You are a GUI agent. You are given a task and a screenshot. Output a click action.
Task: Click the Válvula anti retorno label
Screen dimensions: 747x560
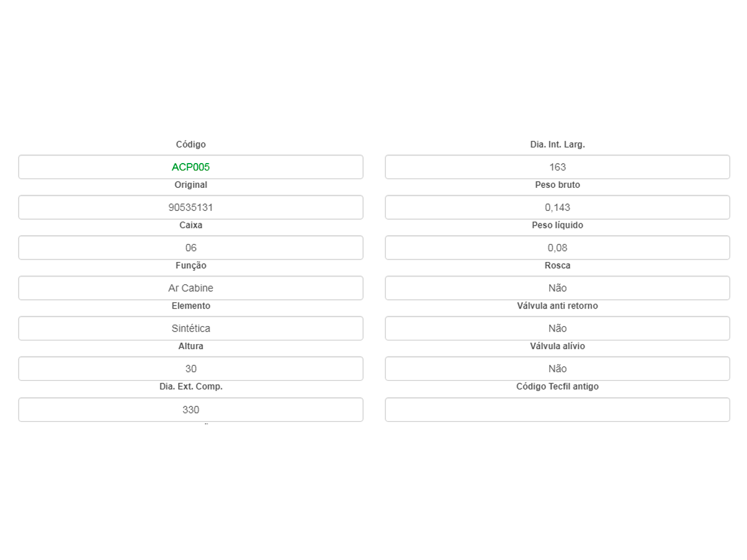pyautogui.click(x=557, y=306)
